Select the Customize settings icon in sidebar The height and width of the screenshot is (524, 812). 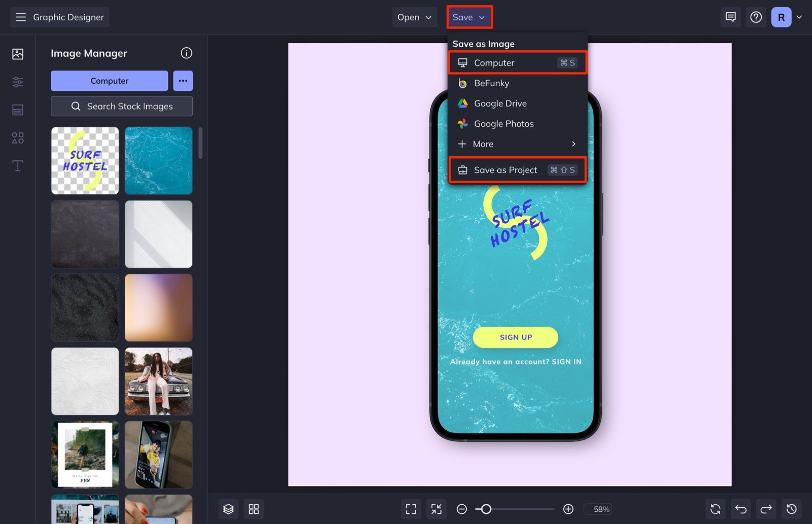coord(17,82)
